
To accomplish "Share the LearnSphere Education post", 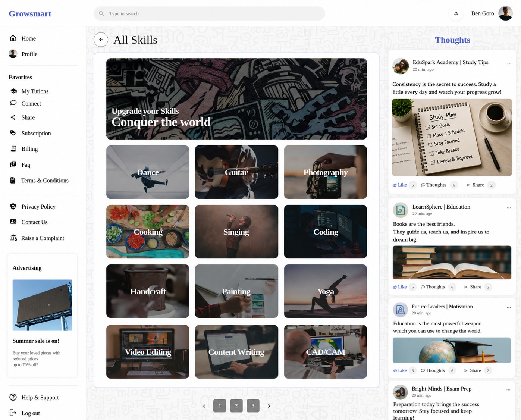I will point(473,287).
